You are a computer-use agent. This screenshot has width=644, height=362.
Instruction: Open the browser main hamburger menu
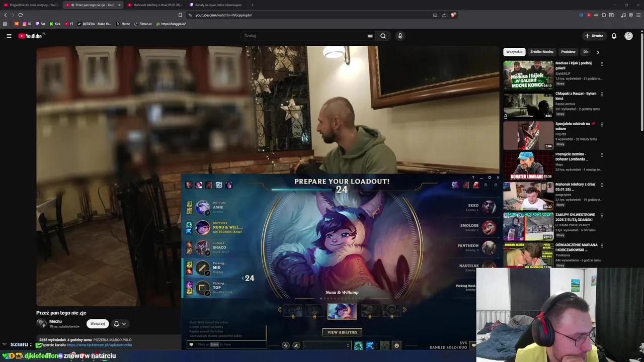pyautogui.click(x=638, y=15)
